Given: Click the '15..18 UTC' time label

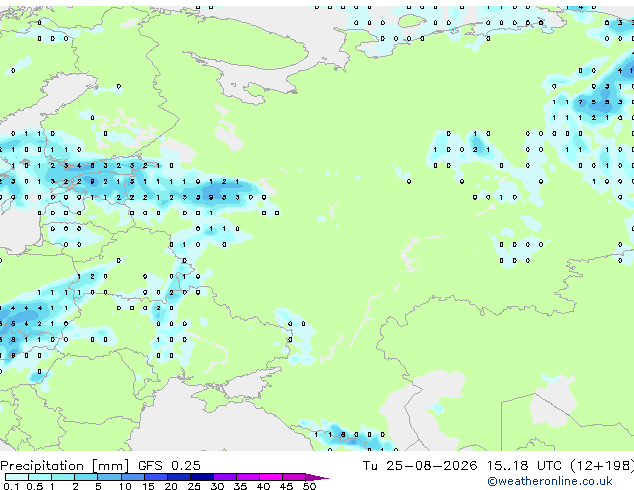Looking at the screenshot, I should 524,466.
